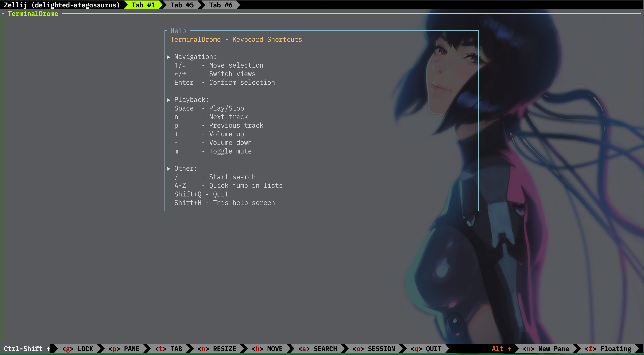Collapse the Playback section triangle
Viewport: 644px width, 355px height.
(169, 100)
